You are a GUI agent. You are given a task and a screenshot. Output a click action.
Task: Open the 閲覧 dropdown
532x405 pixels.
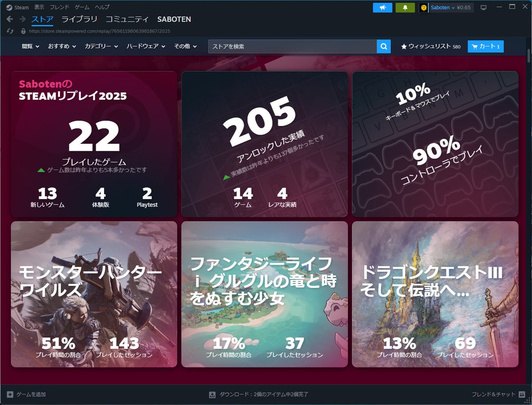(31, 46)
